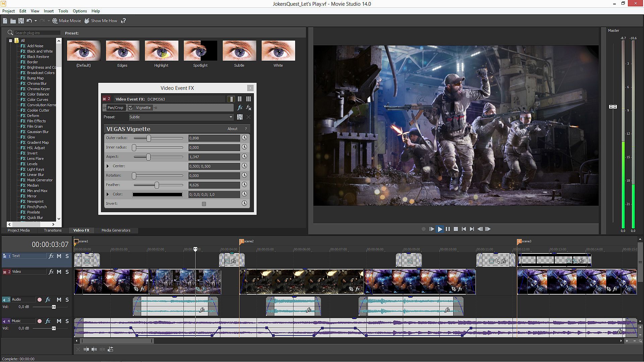Open the Insert menu
The width and height of the screenshot is (644, 362).
click(49, 11)
